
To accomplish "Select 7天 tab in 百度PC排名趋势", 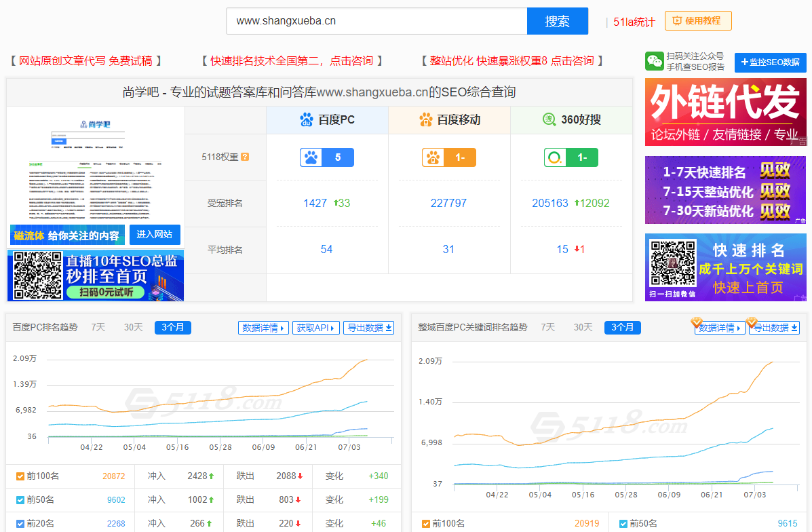I will coord(98,327).
